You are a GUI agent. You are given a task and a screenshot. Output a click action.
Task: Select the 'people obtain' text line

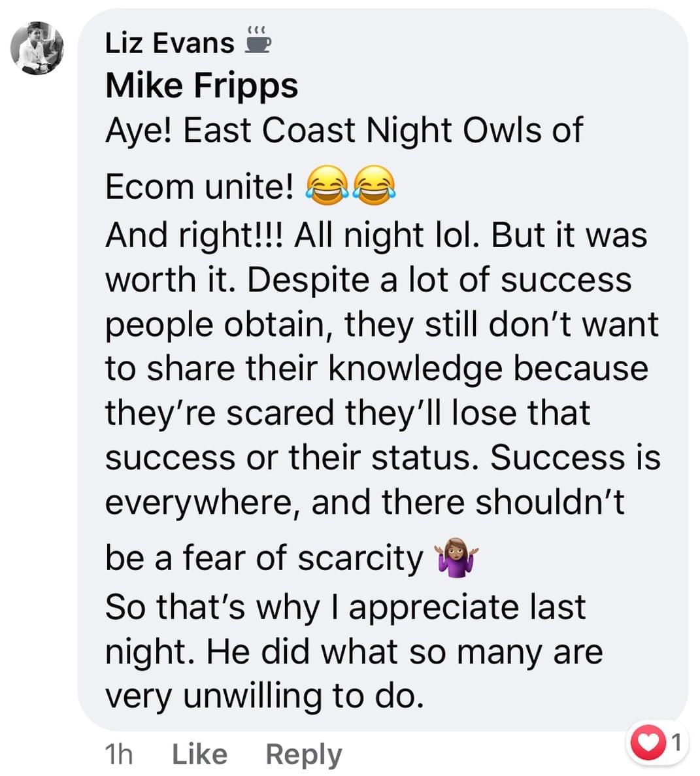[382, 326]
